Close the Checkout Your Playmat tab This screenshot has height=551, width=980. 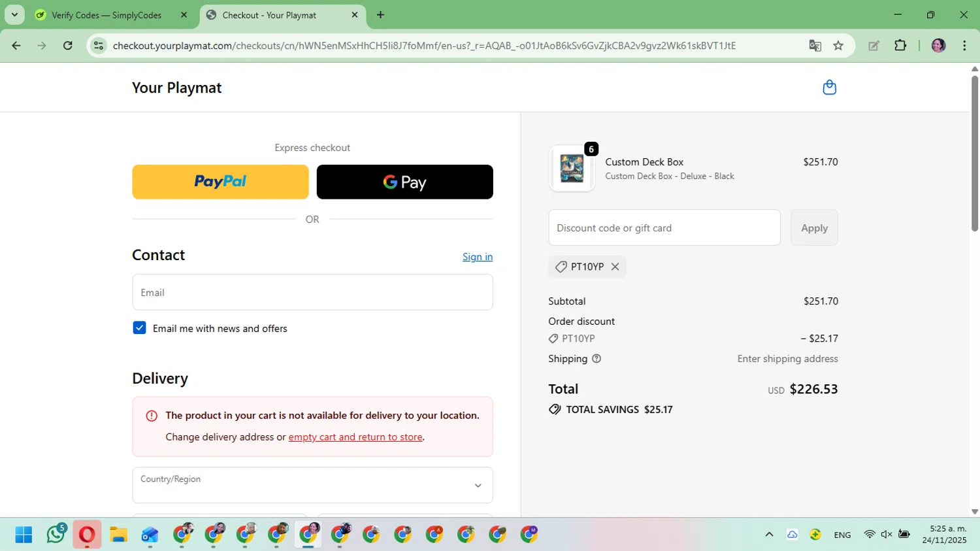click(x=355, y=14)
